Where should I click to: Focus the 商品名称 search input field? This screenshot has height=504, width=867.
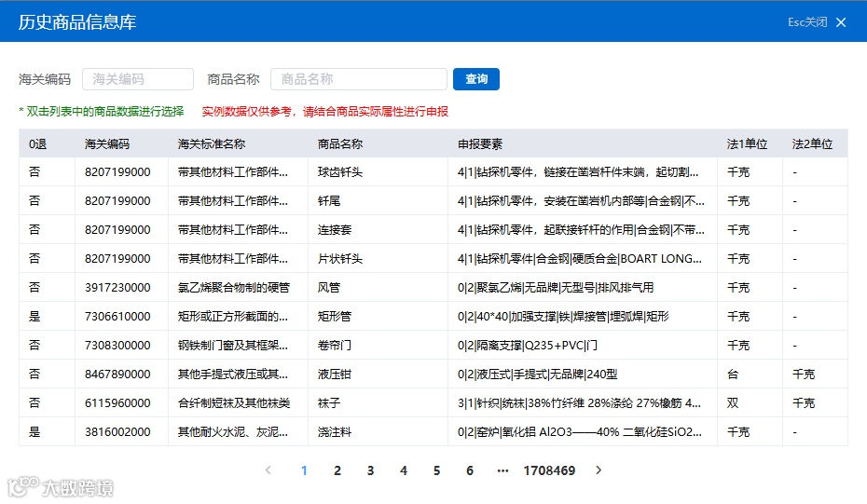(x=358, y=79)
